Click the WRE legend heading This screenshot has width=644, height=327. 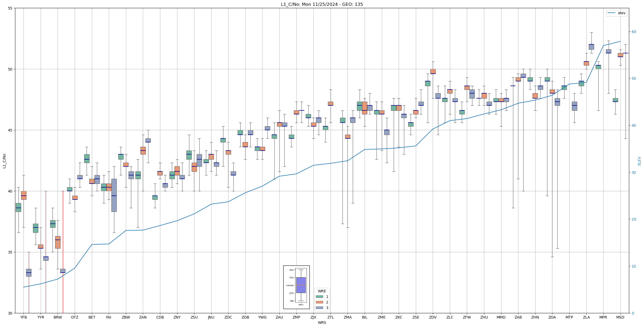point(322,291)
